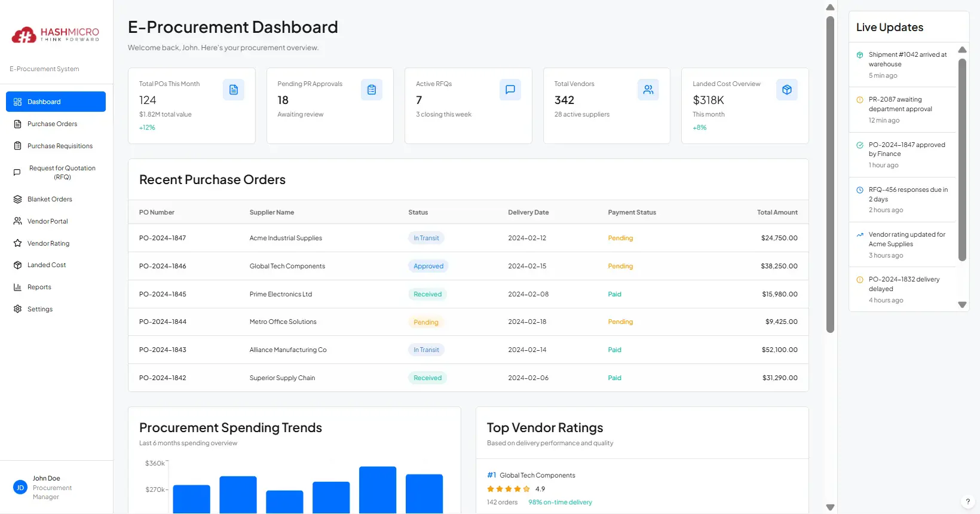Screen dimensions: 980x514
Task: Click the Request for Quotation chat icon
Action: (x=17, y=173)
